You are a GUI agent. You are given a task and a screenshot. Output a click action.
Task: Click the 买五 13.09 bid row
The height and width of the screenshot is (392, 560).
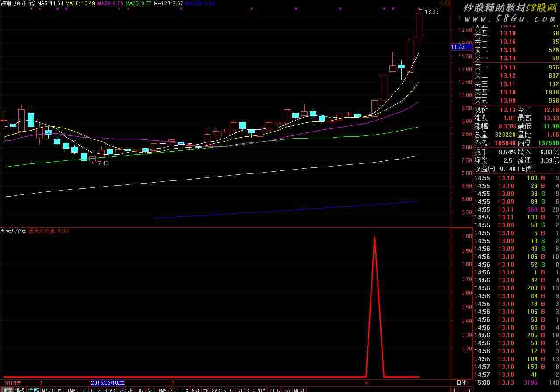tap(517, 101)
